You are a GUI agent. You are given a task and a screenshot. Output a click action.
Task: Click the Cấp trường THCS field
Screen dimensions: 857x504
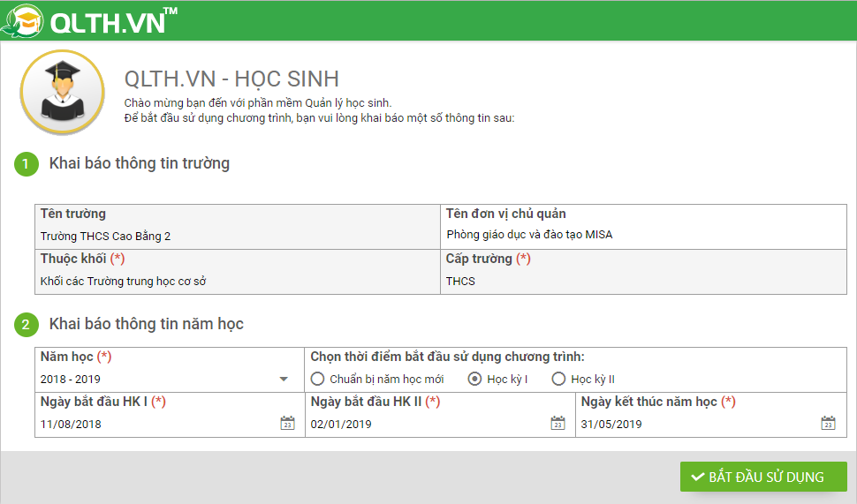pos(460,282)
